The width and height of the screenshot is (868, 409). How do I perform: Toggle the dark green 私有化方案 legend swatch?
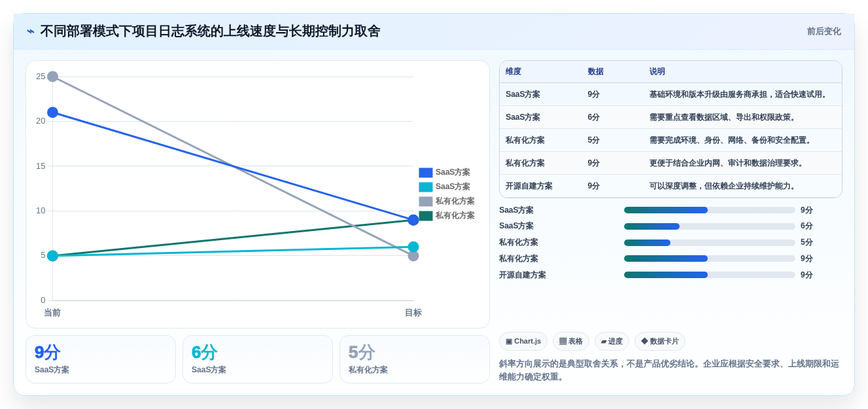click(x=426, y=216)
